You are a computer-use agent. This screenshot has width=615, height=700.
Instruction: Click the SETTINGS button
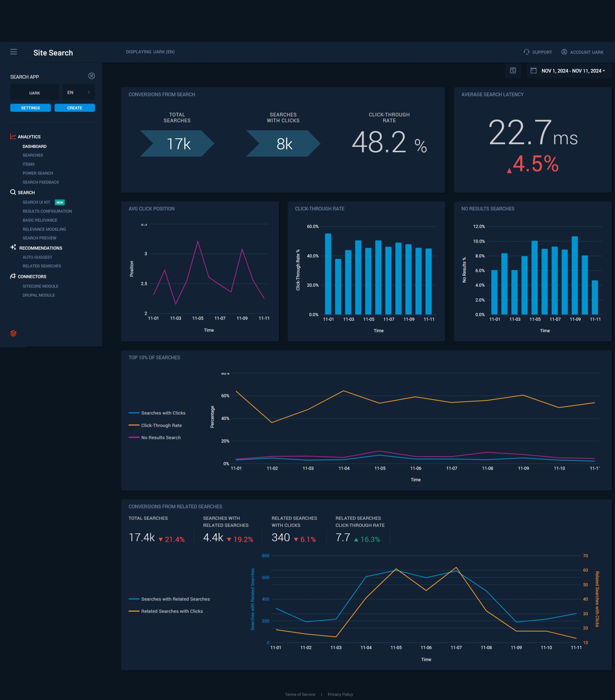[30, 108]
